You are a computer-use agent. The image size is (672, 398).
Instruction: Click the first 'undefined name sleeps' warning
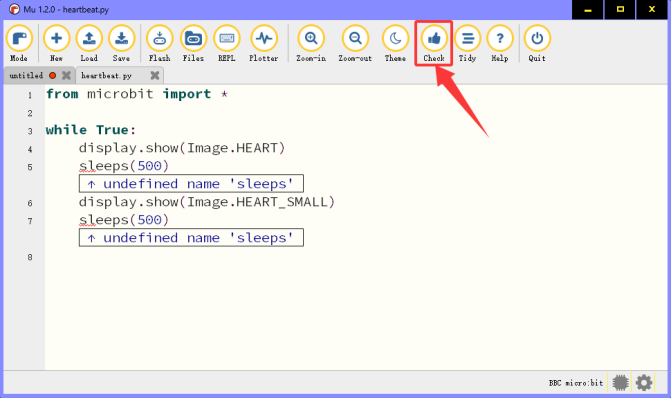click(191, 184)
